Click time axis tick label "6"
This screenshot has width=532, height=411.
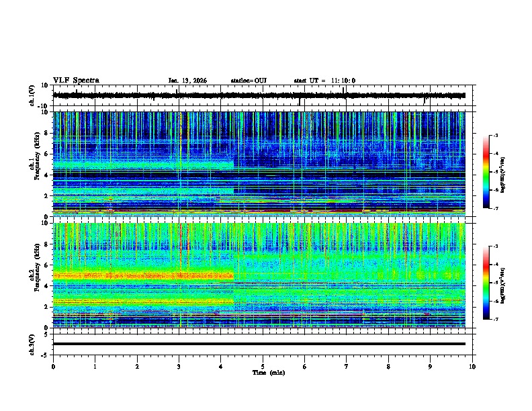[305, 367]
